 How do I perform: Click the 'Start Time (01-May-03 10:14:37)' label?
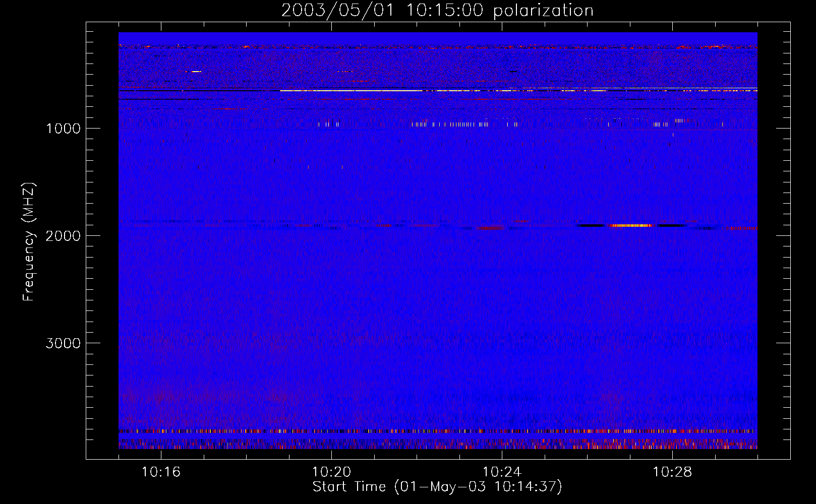[x=437, y=487]
